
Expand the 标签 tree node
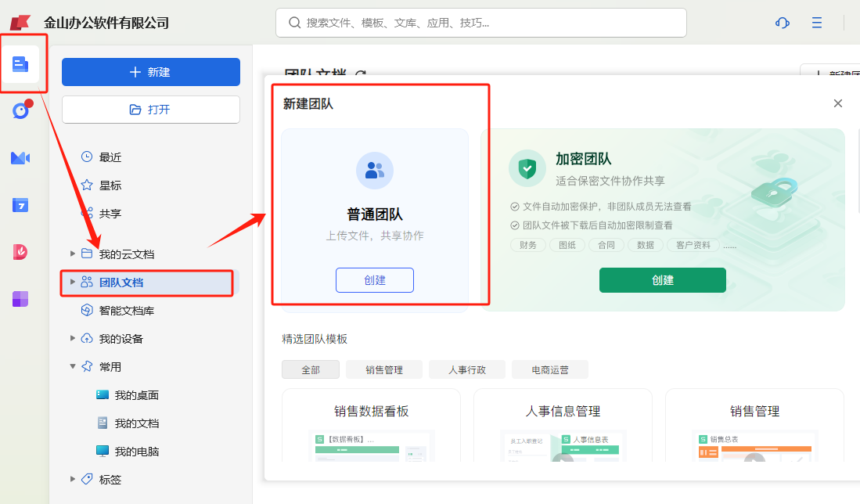point(73,479)
